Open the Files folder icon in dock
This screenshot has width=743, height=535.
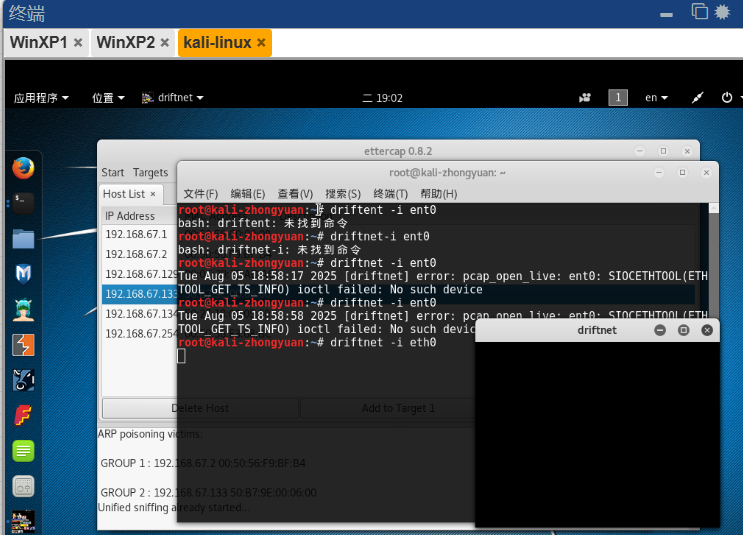(x=23, y=238)
